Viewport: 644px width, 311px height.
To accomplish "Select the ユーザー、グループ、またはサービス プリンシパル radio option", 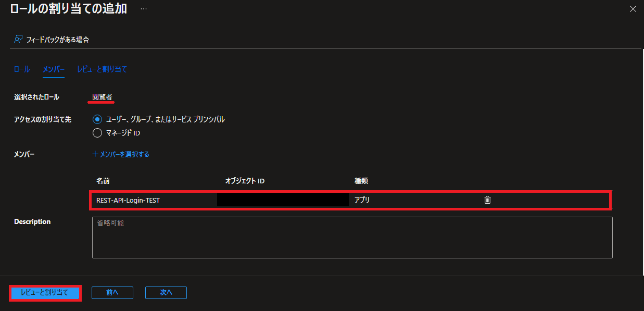I will tap(97, 119).
